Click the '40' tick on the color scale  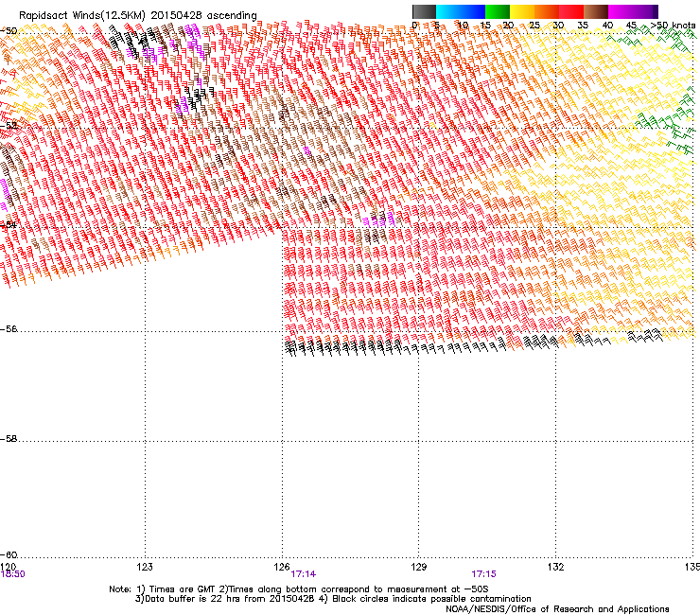click(607, 25)
